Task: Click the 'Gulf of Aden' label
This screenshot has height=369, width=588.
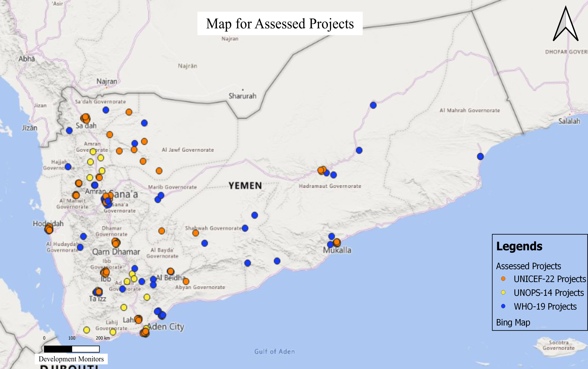Action: (274, 351)
